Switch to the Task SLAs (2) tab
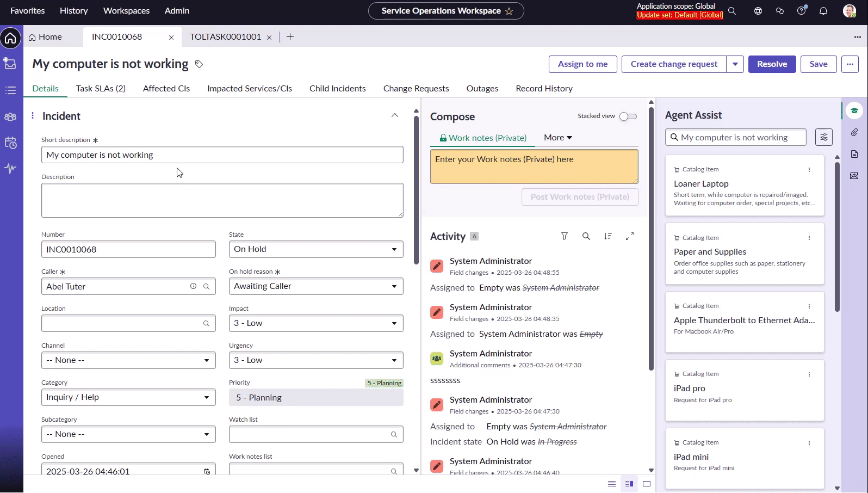Viewport: 868px width, 493px height. point(101,89)
